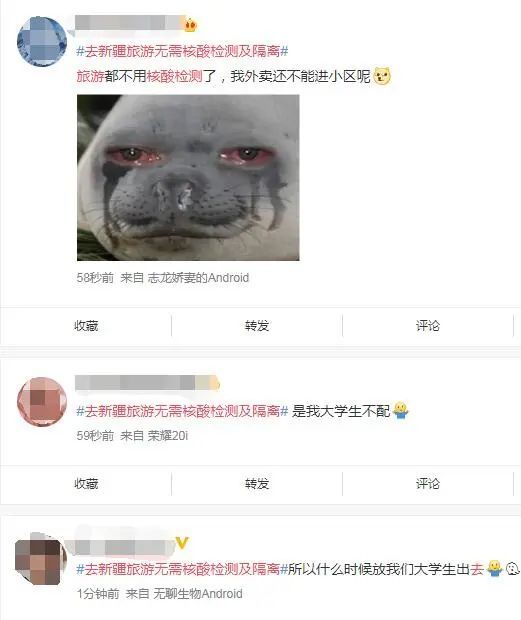This screenshot has height=620, width=521.
Task: Click the emoji after 大学生出去 in third post
Action: (494, 569)
